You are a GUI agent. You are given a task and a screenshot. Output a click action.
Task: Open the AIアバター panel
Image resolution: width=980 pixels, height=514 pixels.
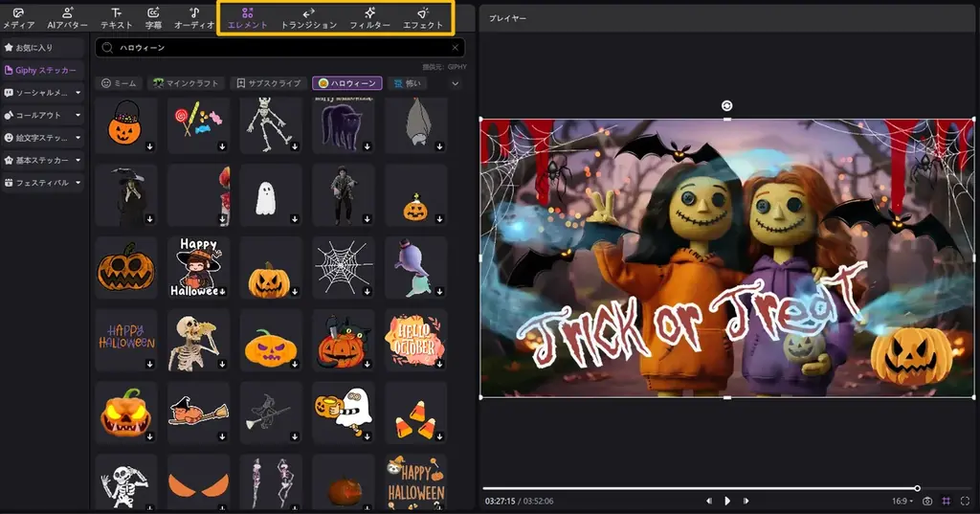click(67, 18)
